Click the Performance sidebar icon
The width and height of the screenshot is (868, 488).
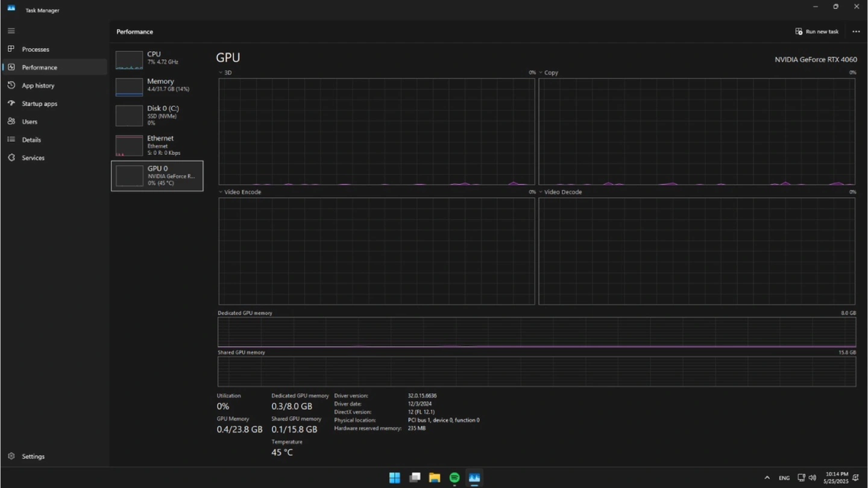(11, 67)
